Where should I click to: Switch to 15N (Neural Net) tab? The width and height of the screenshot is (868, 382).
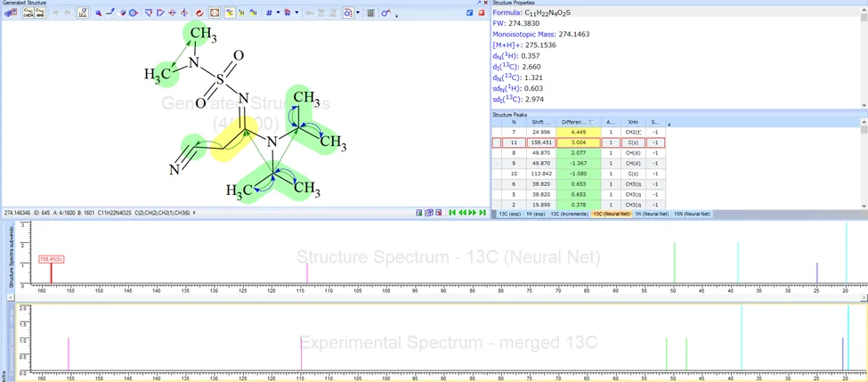point(692,213)
